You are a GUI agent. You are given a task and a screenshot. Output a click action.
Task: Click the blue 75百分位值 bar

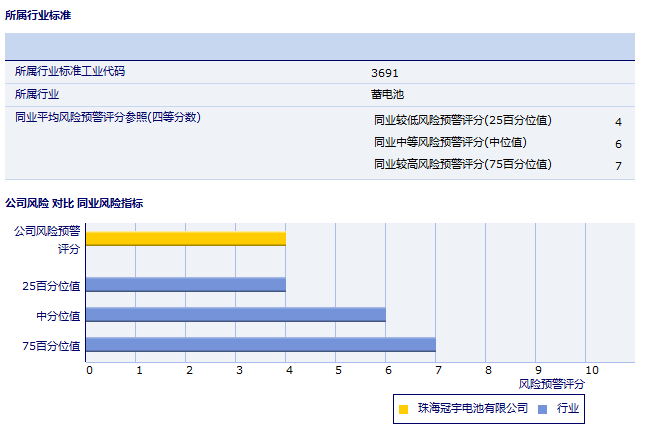point(261,345)
